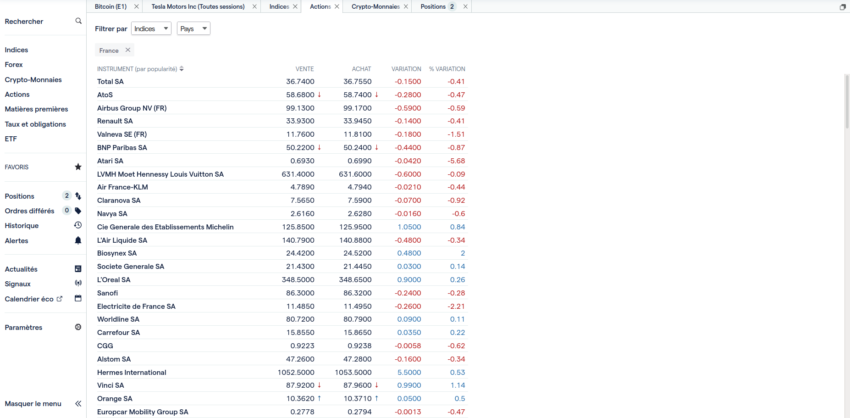Click the search magnifier icon
This screenshot has width=850, height=418.
(78, 21)
